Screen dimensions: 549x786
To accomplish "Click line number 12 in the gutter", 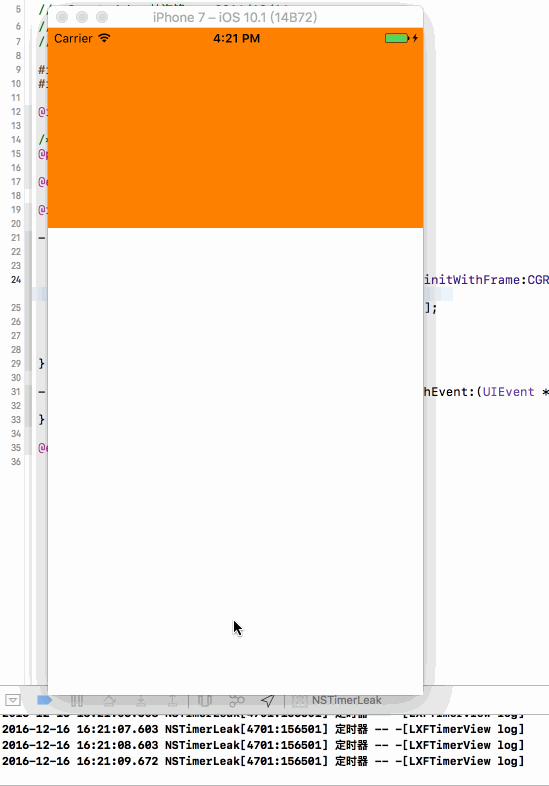I will (16, 111).
